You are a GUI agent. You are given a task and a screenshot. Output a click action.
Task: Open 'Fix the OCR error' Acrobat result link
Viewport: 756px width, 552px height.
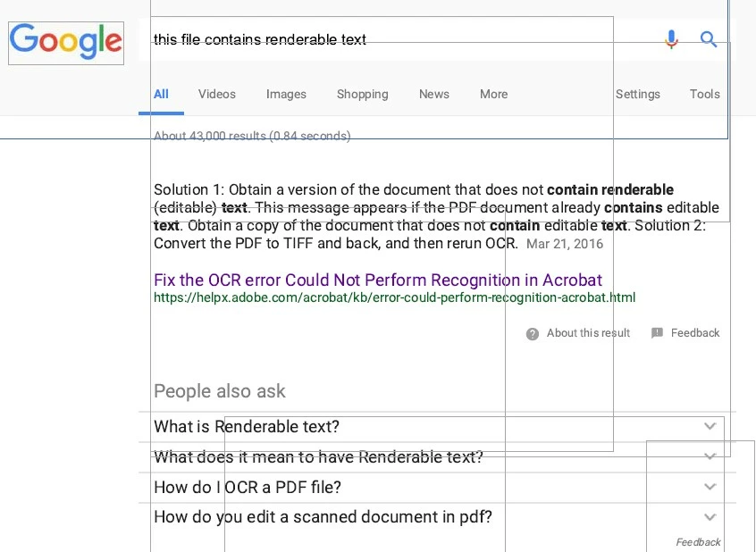377,280
